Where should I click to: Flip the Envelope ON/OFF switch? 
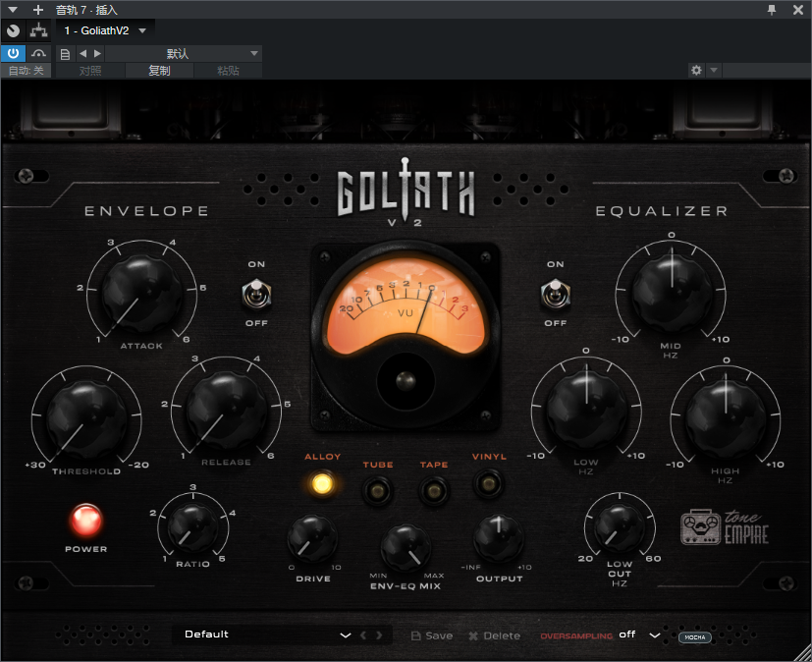(256, 293)
